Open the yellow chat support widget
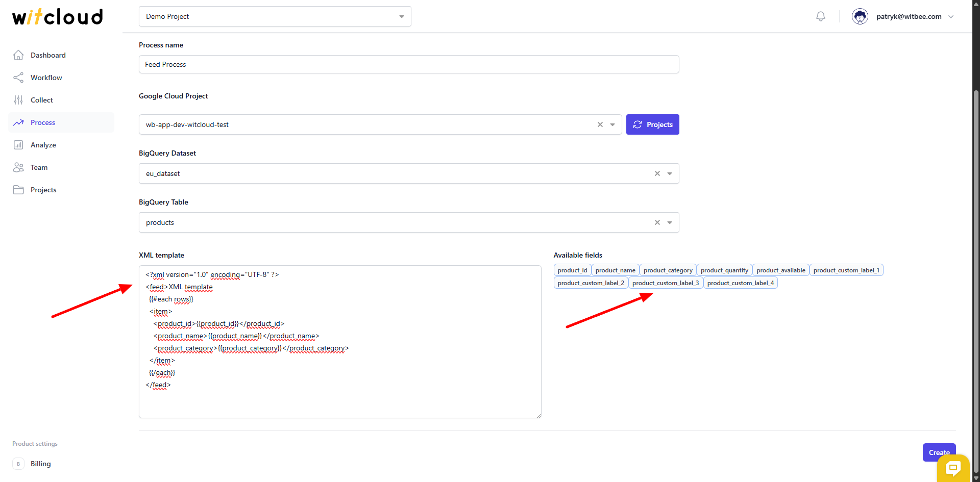 pyautogui.click(x=953, y=468)
